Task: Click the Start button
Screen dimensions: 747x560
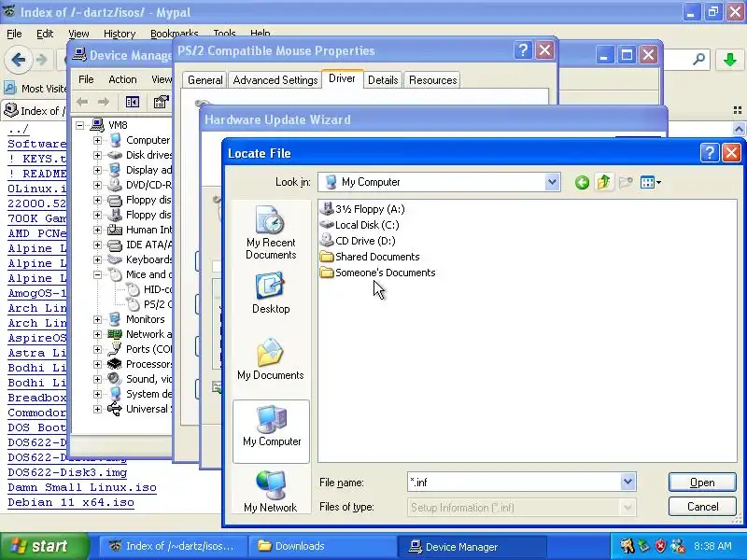Action: [44, 546]
